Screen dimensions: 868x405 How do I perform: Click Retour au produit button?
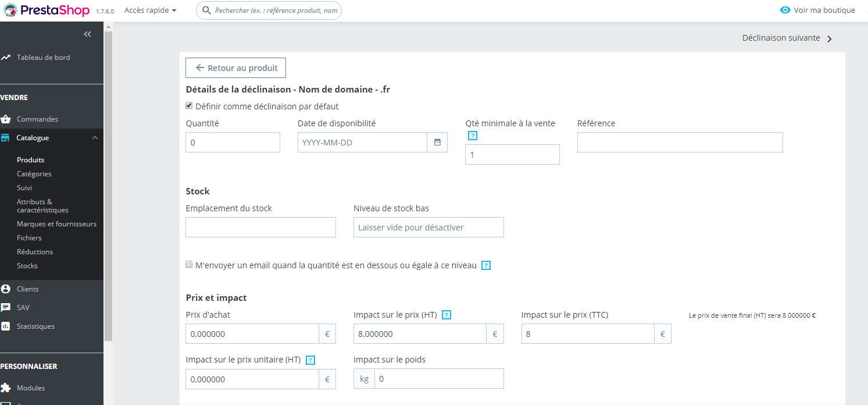235,68
